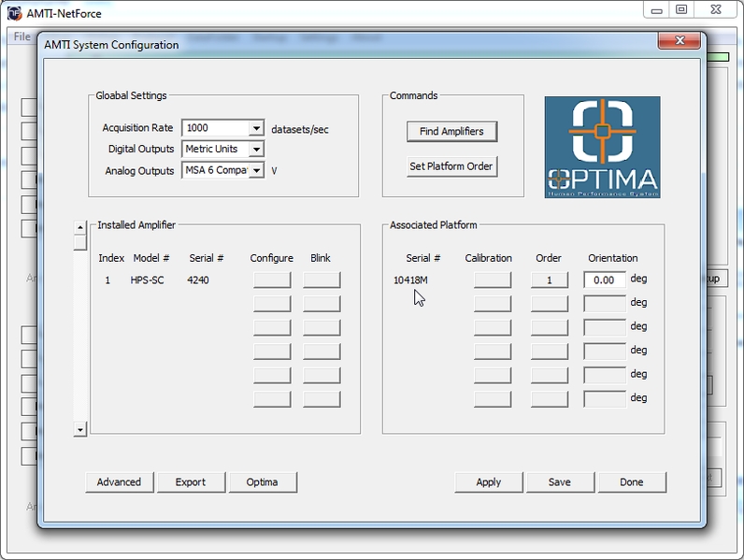Blink the first installed amplifier

click(321, 280)
